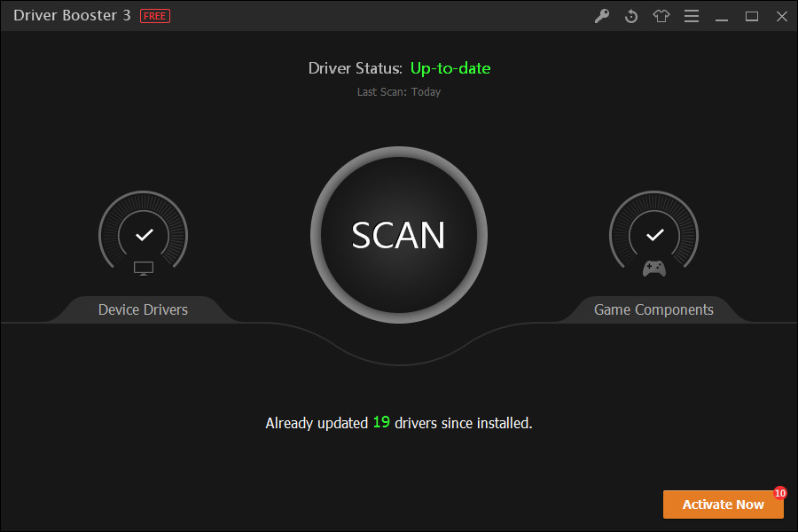Image resolution: width=798 pixels, height=532 pixels.
Task: Open the skin/theme t-shirt icon
Action: tap(661, 16)
